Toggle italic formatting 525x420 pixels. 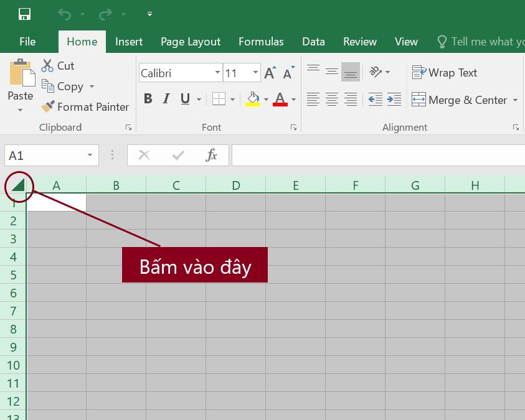166,98
